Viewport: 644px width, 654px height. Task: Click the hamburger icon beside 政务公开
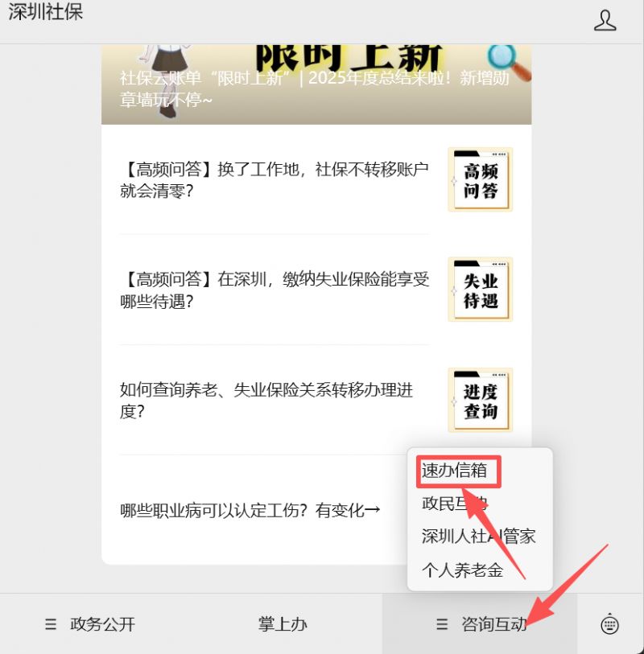click(51, 624)
